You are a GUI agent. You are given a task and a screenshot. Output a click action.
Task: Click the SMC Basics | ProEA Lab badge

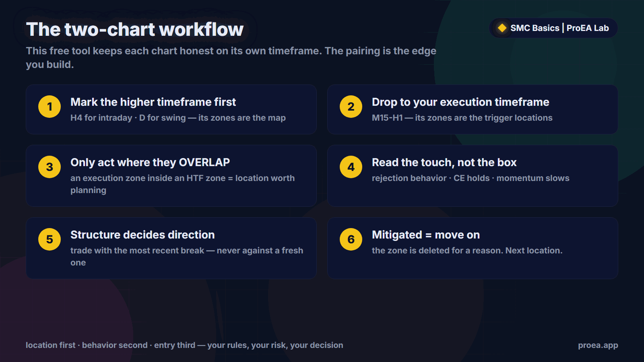(553, 28)
